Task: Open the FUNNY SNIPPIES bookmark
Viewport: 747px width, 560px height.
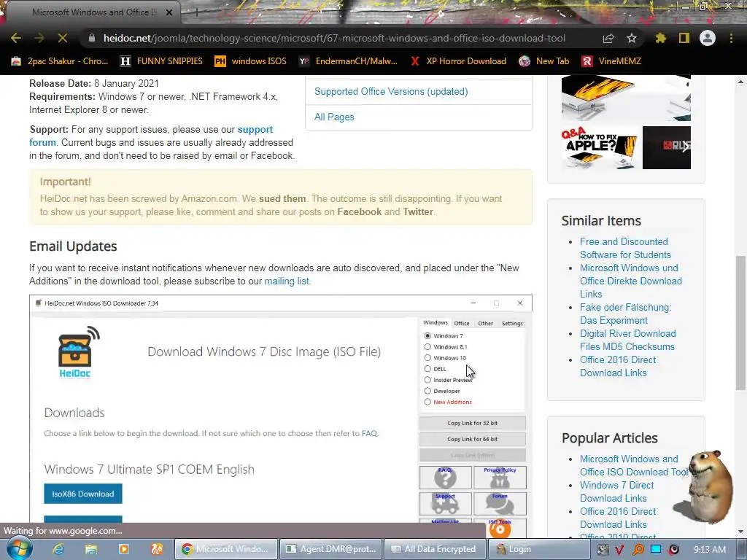Action: tap(161, 61)
